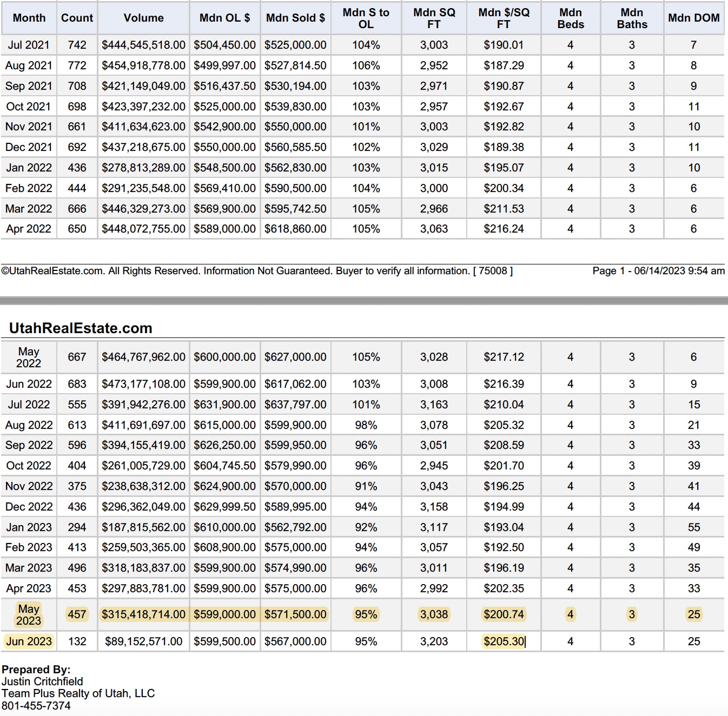The height and width of the screenshot is (716, 728).
Task: Select volume $444,545,518.00
Action: [143, 45]
